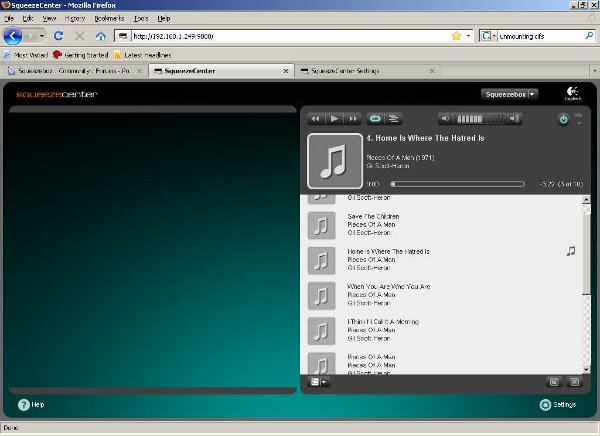Toggle repeat playlist mode
This screenshot has width=600, height=436.
(x=376, y=119)
